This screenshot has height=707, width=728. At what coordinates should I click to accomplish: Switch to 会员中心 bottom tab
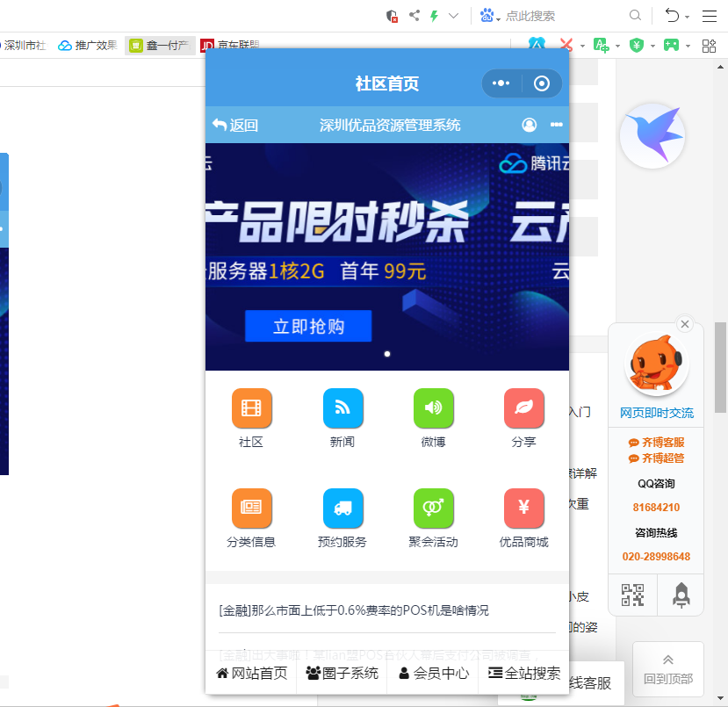(x=433, y=674)
